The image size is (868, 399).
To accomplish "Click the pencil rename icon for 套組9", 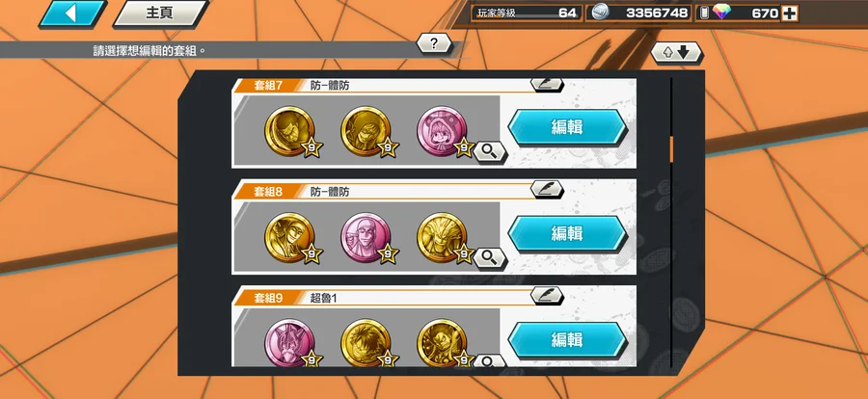I will (547, 296).
